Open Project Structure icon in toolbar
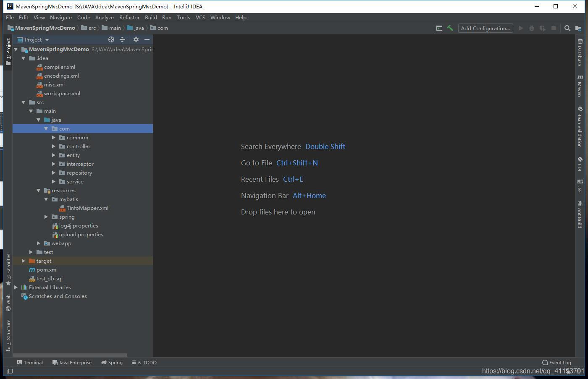 pos(579,28)
